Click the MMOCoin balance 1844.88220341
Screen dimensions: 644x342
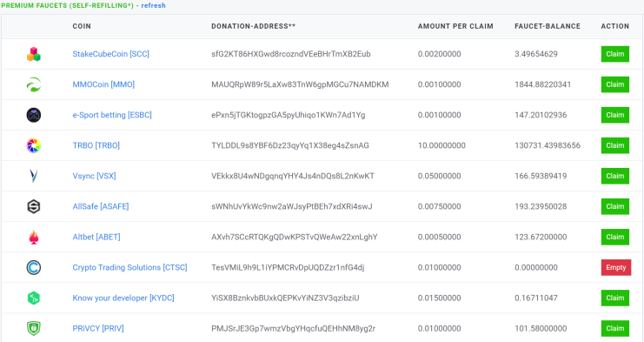tap(542, 84)
